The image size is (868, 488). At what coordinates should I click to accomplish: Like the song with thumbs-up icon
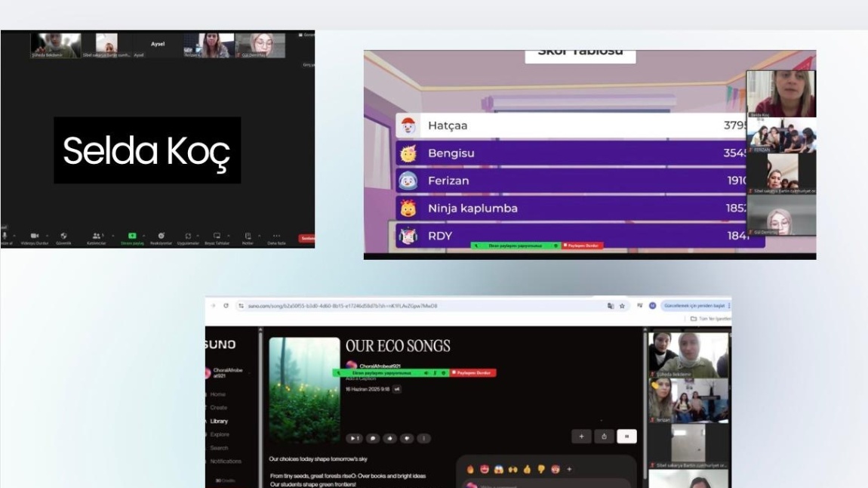pyautogui.click(x=390, y=438)
